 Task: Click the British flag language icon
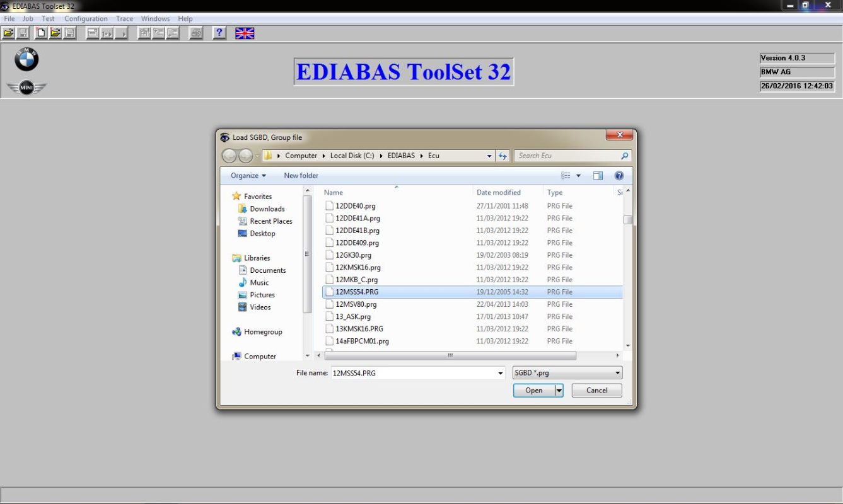click(245, 33)
